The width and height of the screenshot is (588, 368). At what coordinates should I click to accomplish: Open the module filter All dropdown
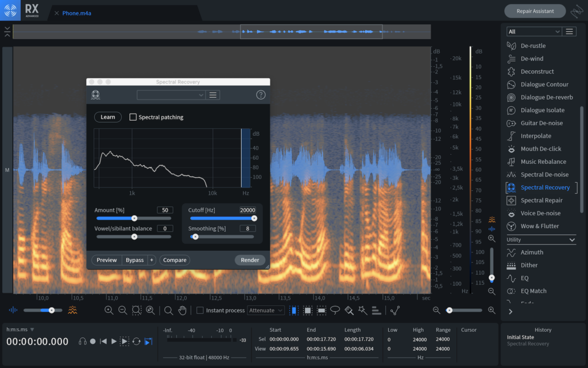point(533,32)
